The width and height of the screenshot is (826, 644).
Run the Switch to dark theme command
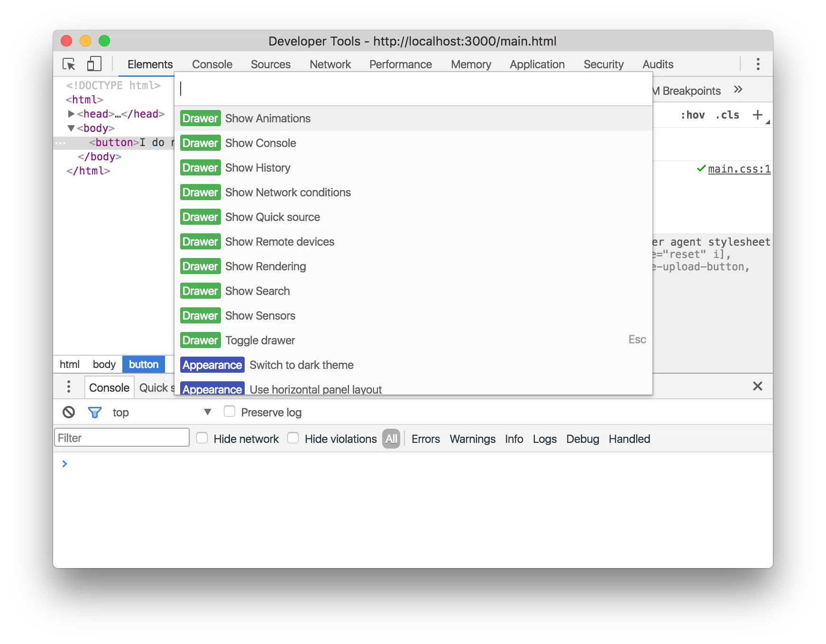pyautogui.click(x=413, y=365)
